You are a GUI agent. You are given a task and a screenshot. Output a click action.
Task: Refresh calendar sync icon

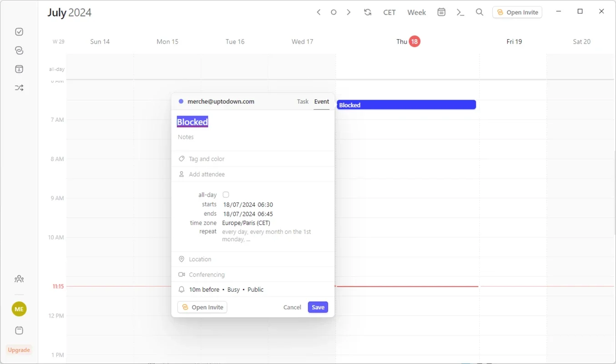pos(368,12)
